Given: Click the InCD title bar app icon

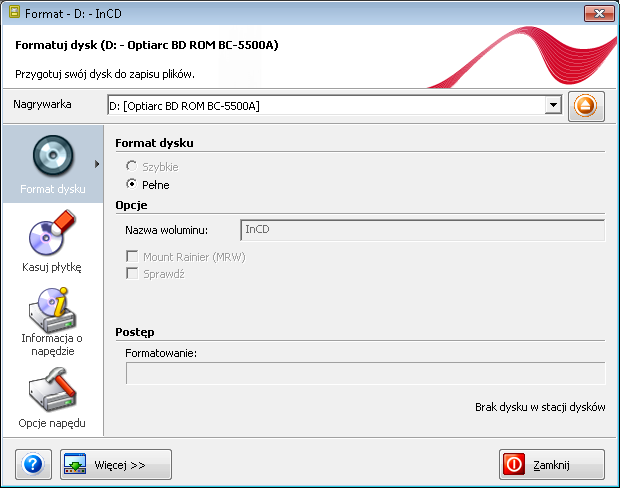Looking at the screenshot, I should tap(14, 12).
